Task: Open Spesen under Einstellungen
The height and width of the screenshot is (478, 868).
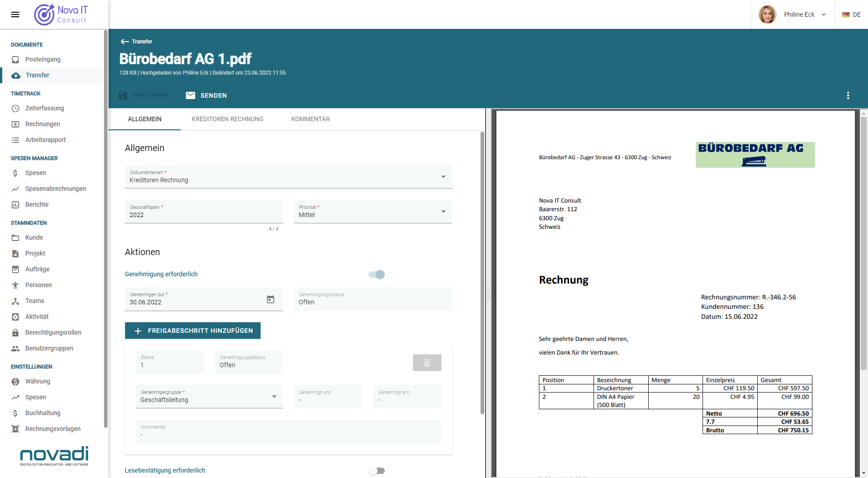Action: [x=36, y=398]
